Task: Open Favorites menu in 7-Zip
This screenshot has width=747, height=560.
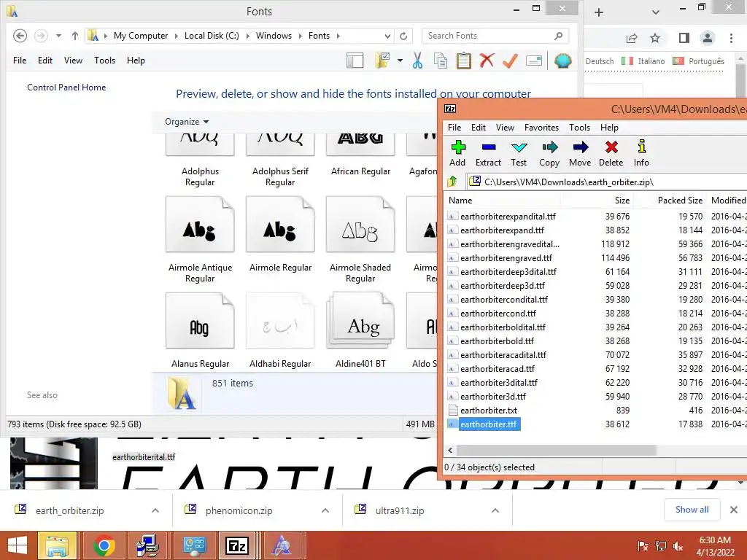Action: click(x=541, y=128)
